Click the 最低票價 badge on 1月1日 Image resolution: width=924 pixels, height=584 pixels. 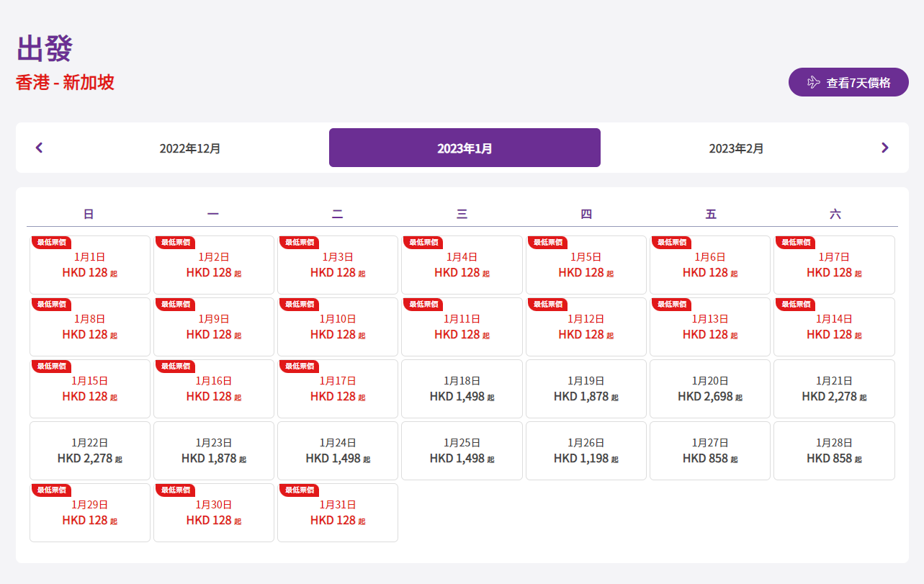coord(51,243)
